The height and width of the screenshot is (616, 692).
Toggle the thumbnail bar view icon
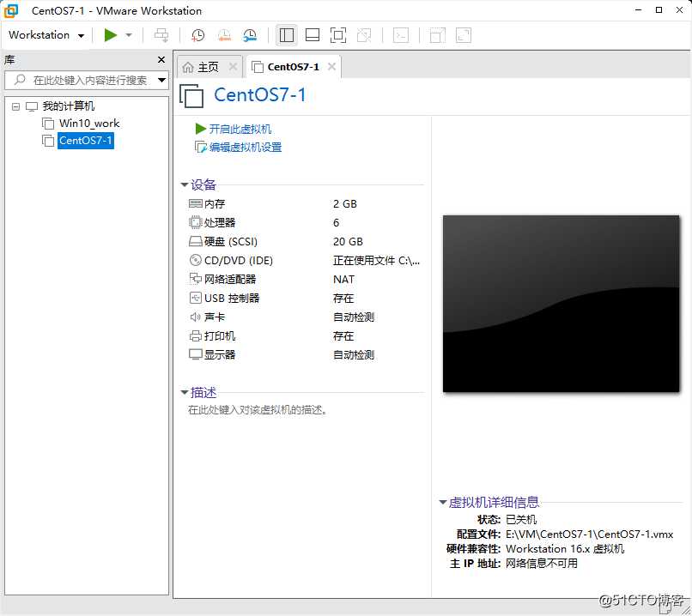313,35
